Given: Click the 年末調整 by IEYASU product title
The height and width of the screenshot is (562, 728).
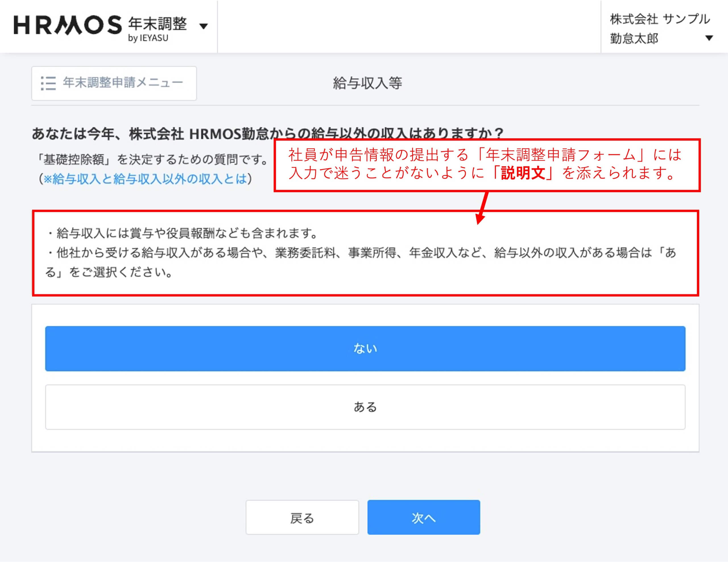Looking at the screenshot, I should (158, 24).
